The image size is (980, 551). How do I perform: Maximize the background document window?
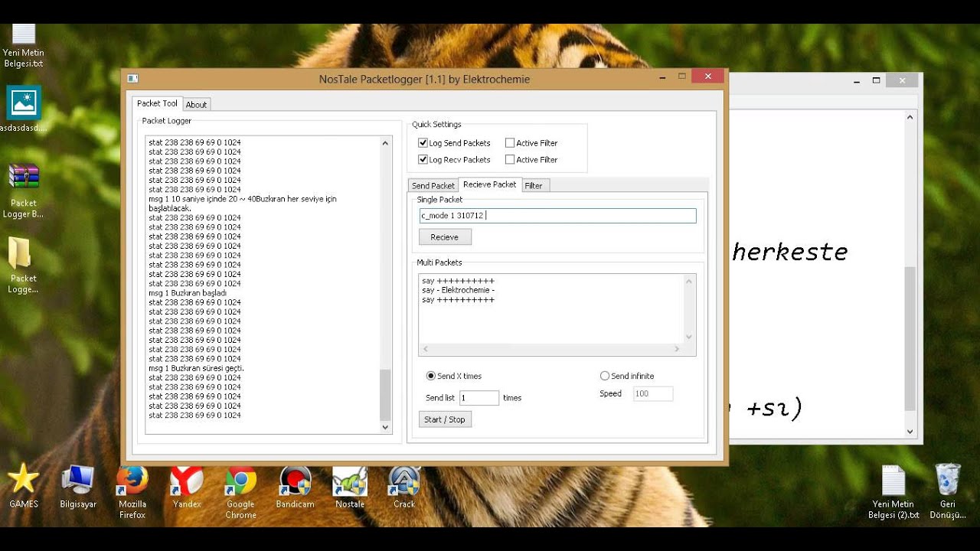pos(877,80)
